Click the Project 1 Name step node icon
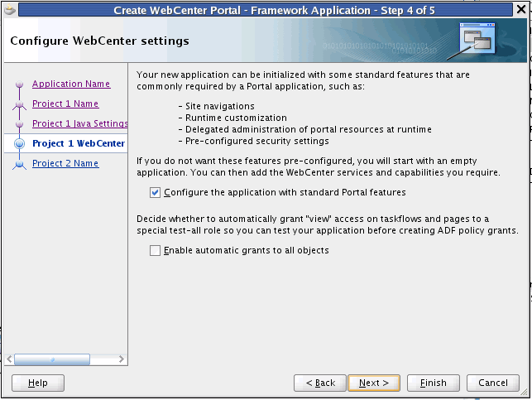Viewport: 532px width, 400px height. [x=20, y=104]
